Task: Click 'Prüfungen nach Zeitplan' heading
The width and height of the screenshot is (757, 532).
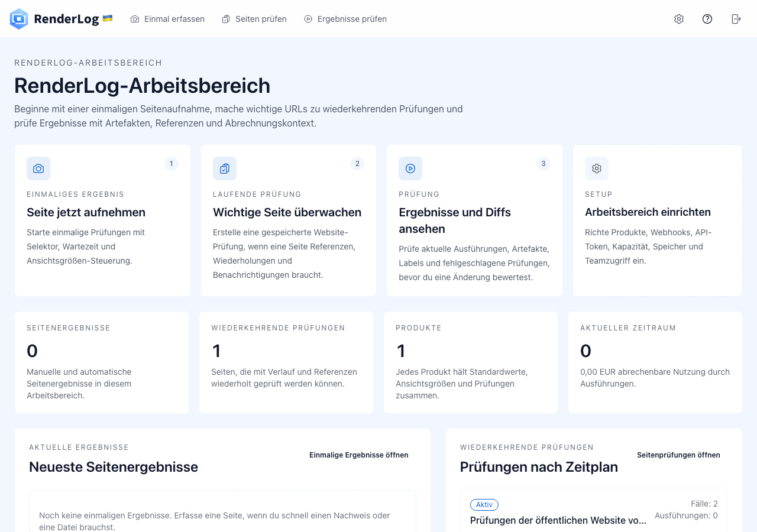Action: tap(539, 467)
